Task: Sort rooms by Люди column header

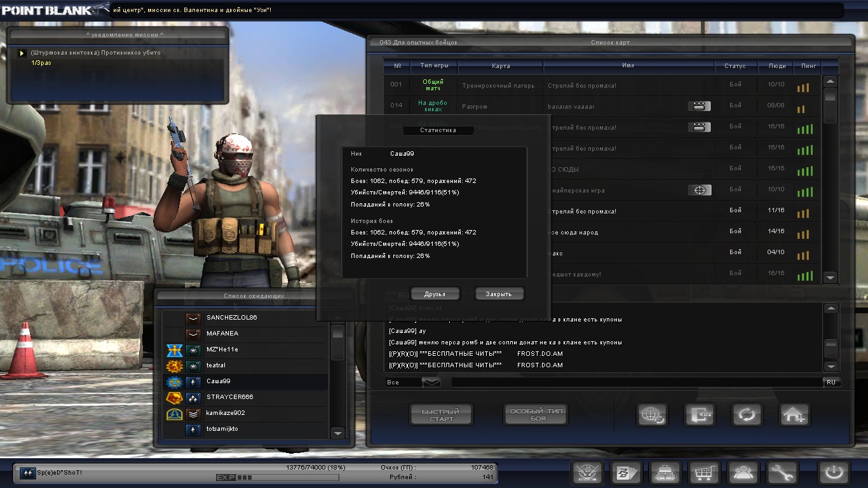Action: [776, 66]
